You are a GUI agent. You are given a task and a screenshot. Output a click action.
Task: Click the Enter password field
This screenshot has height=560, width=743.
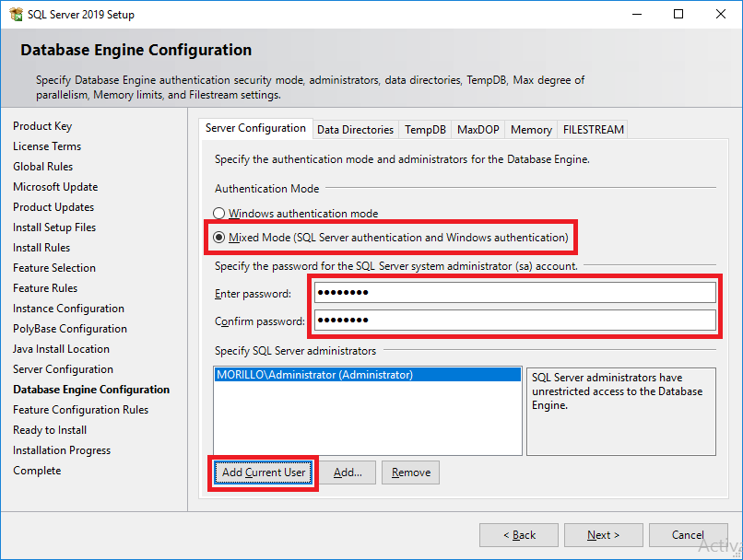(x=515, y=293)
